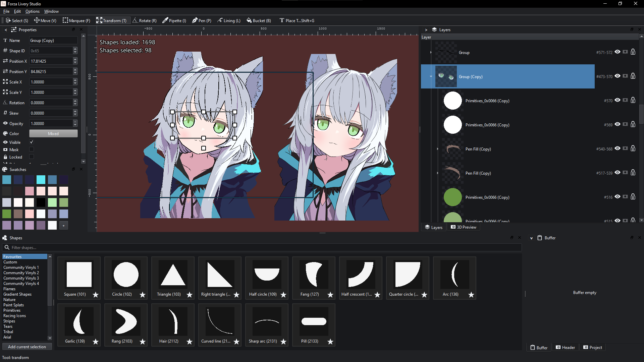Favourite star on Square (101) shape
This screenshot has height=362, width=644.
point(96,295)
